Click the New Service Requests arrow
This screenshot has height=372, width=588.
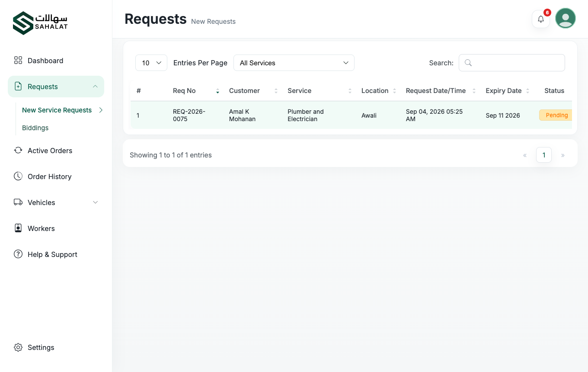click(101, 110)
